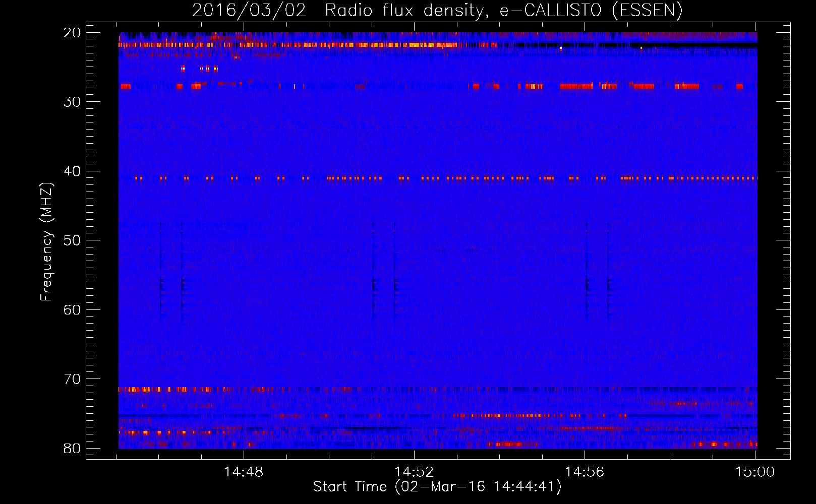
Task: Click the "Frequency (MHZ)" axis label
Action: click(x=46, y=242)
